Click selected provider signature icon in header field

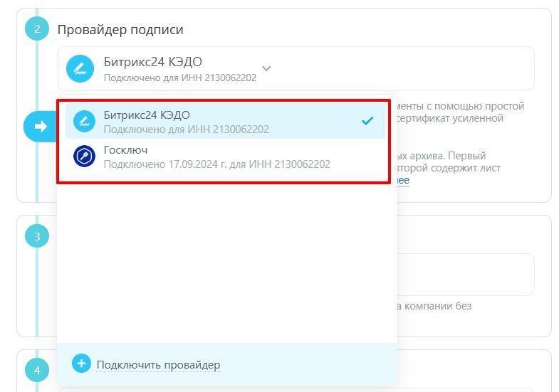click(x=80, y=69)
